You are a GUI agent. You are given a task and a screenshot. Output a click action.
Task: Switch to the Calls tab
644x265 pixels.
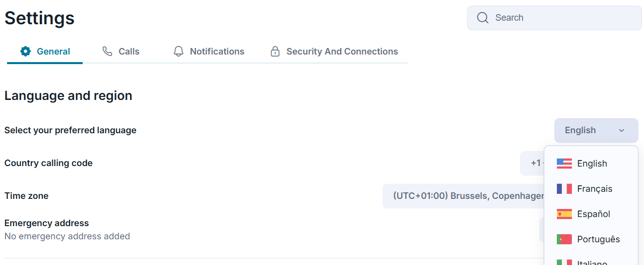[x=128, y=51]
